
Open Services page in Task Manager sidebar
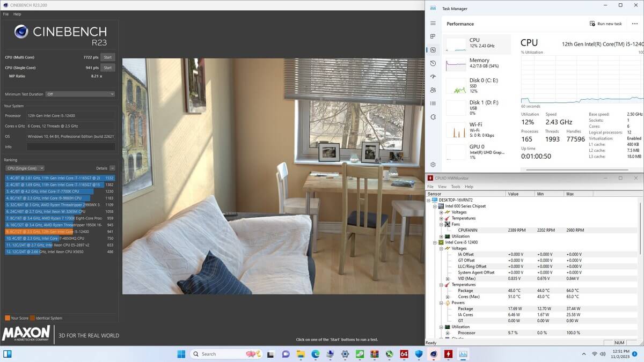click(x=433, y=116)
